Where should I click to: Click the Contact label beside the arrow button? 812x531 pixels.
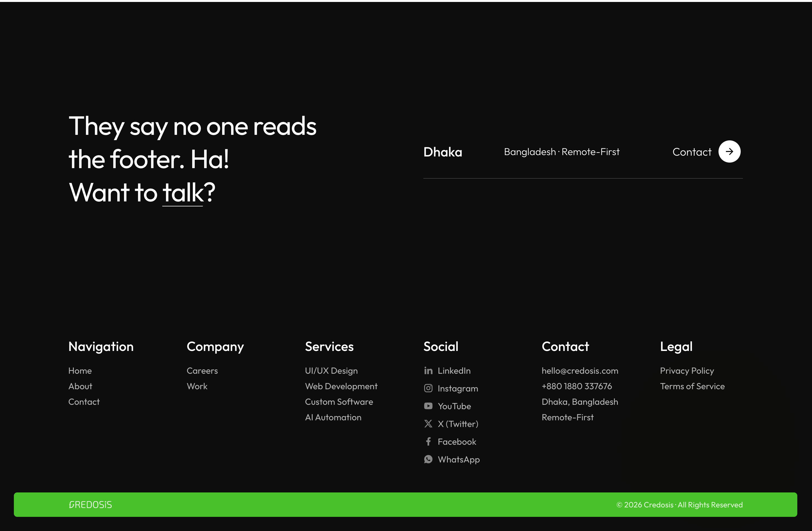pos(692,152)
